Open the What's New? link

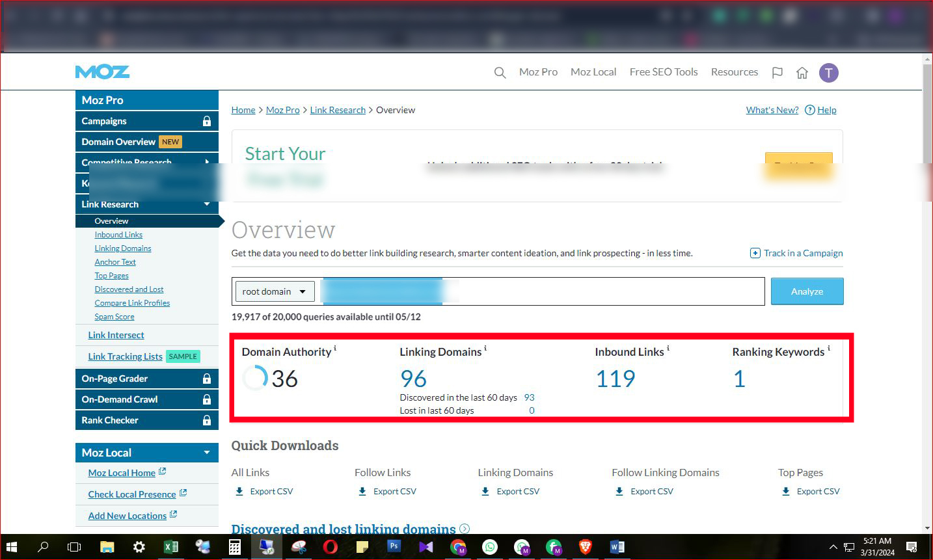772,110
